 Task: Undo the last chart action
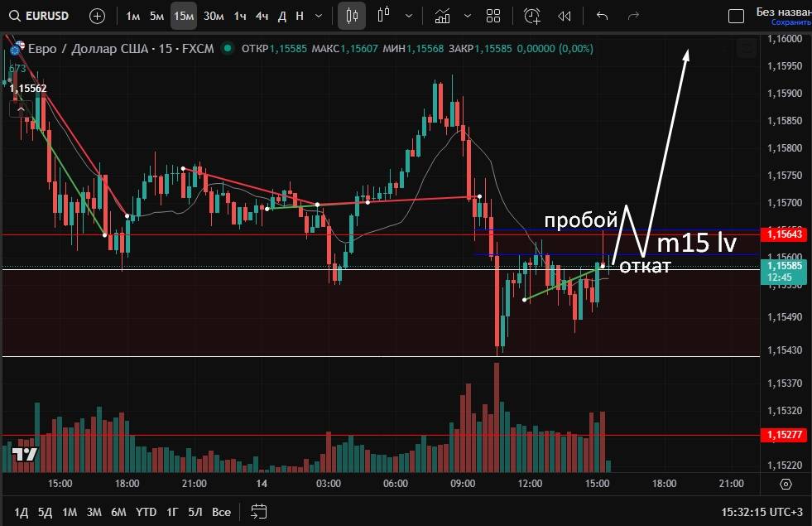pos(602,16)
